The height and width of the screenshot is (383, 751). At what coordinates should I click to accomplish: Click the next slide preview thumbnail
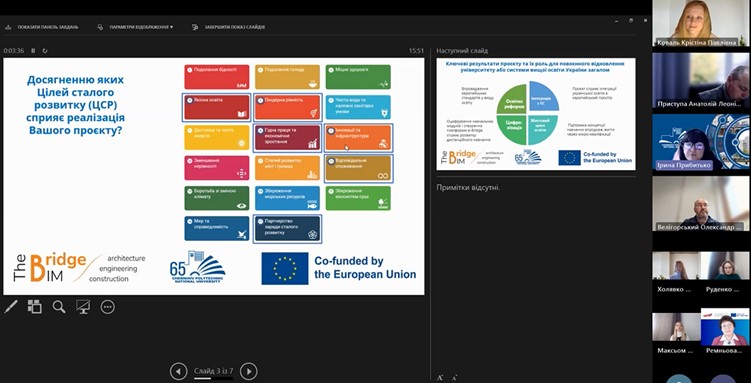(536, 114)
